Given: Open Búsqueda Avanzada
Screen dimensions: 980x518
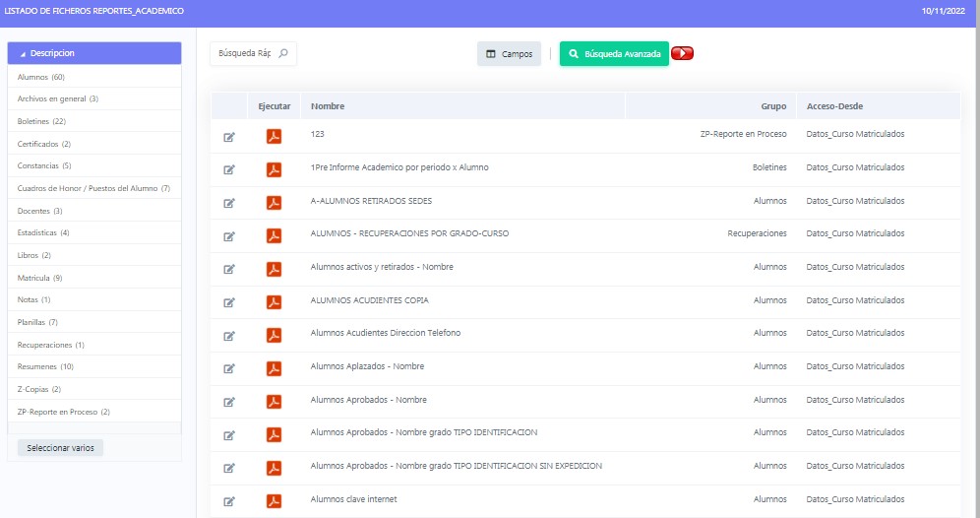Looking at the screenshot, I should point(614,54).
